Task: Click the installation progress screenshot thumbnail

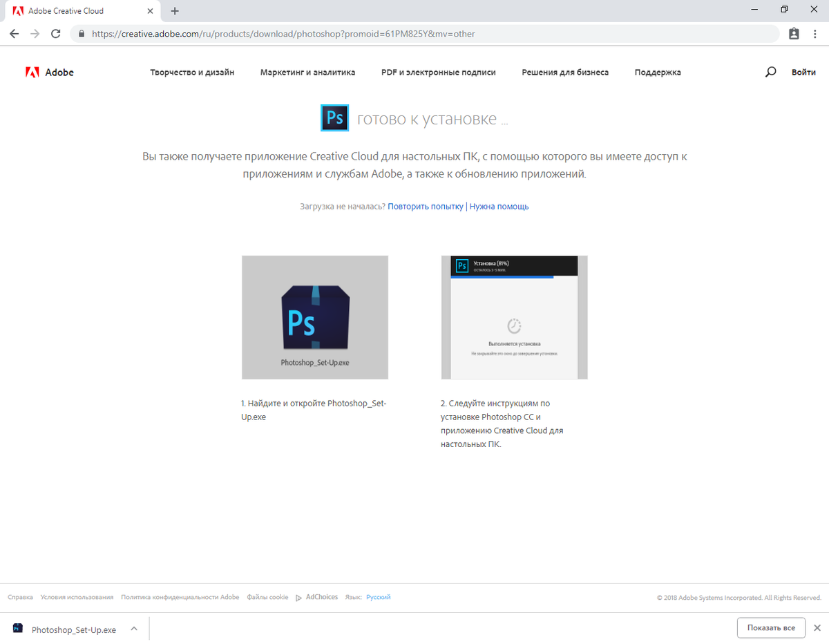Action: pyautogui.click(x=514, y=317)
